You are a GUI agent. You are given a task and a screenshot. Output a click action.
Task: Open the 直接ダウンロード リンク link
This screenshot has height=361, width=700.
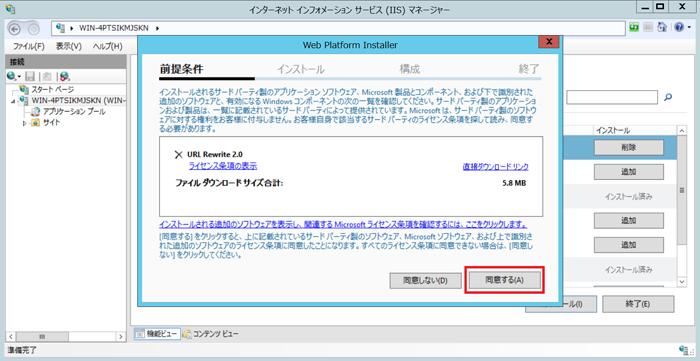pos(496,166)
